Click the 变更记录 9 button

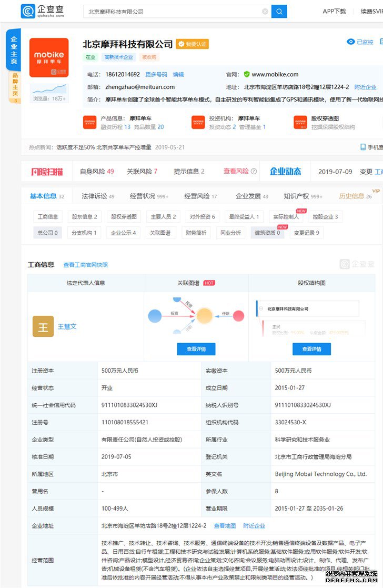pyautogui.click(x=307, y=233)
